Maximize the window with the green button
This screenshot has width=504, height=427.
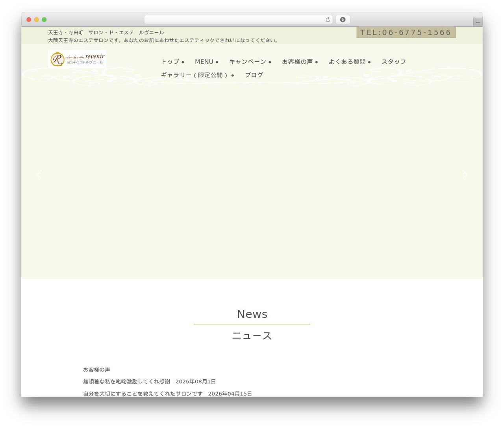pos(44,20)
